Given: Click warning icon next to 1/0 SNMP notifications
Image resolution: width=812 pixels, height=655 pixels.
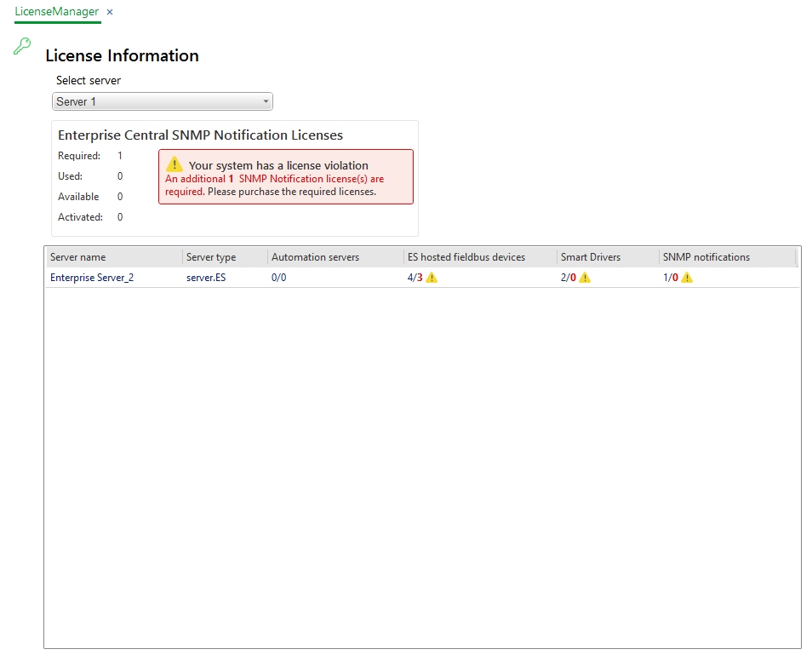Looking at the screenshot, I should (x=687, y=278).
